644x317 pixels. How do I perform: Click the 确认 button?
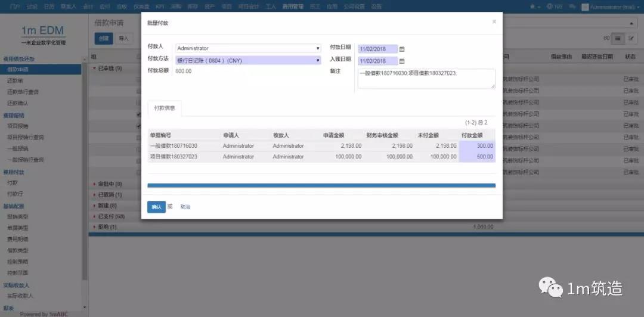156,207
